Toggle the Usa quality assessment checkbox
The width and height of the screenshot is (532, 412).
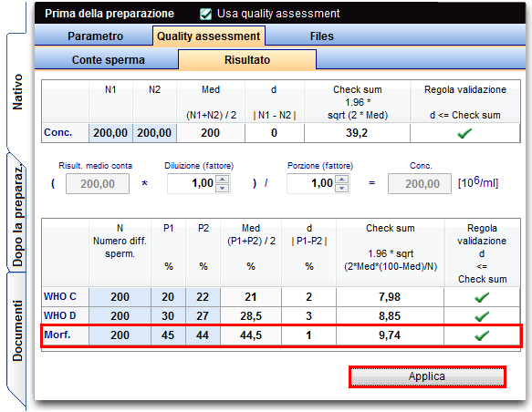click(205, 14)
